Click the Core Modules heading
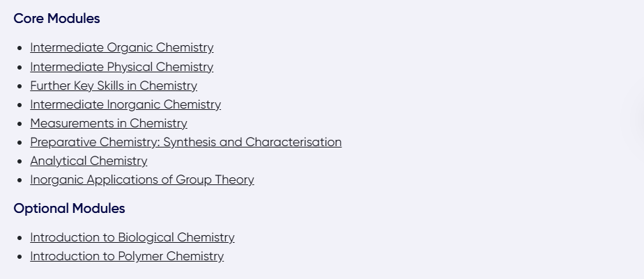Viewport: 644px width, 279px height. [x=56, y=19]
